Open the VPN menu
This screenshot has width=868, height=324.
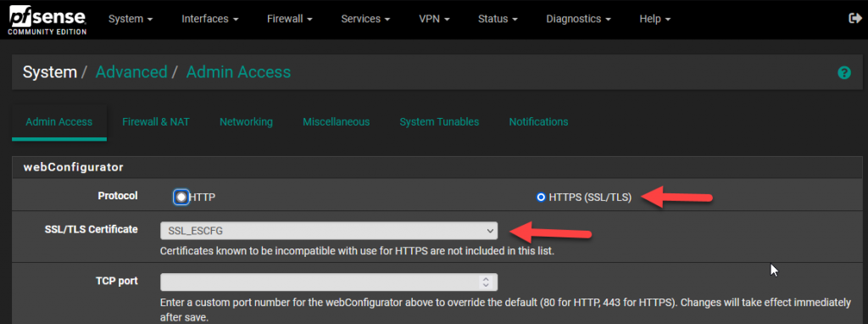[x=434, y=19]
